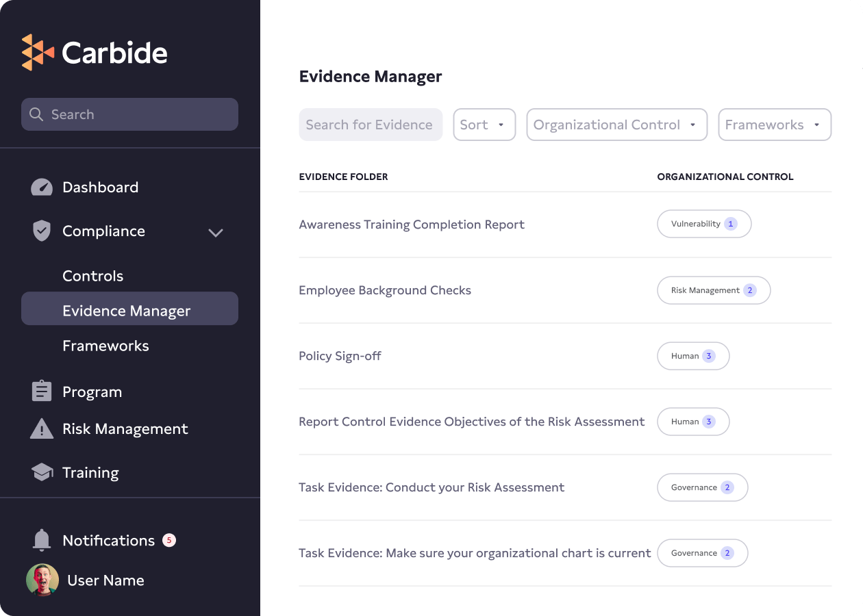Click the Training graduation cap icon

coord(42,472)
